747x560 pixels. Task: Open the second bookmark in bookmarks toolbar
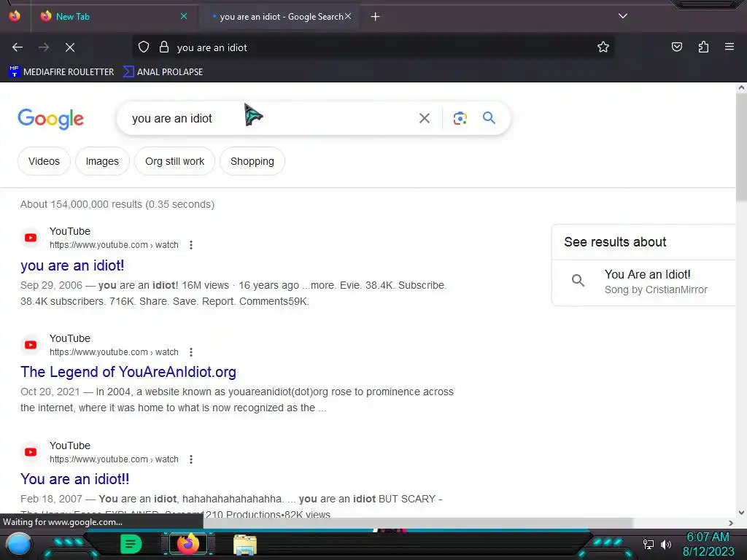pyautogui.click(x=163, y=72)
